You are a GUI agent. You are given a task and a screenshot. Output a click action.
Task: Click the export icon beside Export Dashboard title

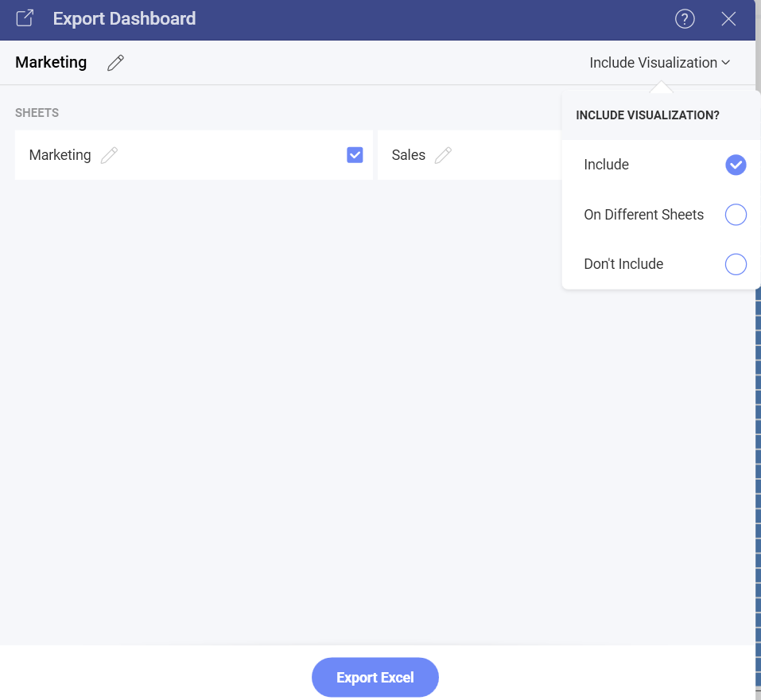25,18
